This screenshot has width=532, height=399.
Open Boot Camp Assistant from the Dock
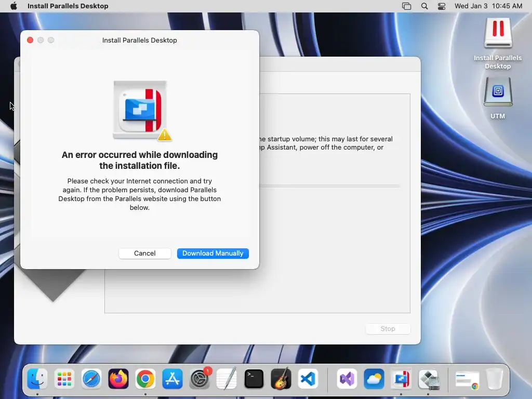coord(428,379)
